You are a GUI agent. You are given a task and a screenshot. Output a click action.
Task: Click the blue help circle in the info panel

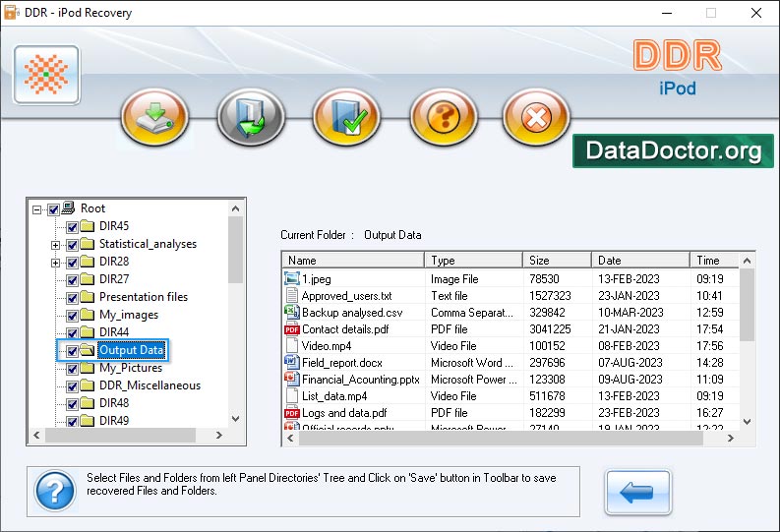[55, 492]
